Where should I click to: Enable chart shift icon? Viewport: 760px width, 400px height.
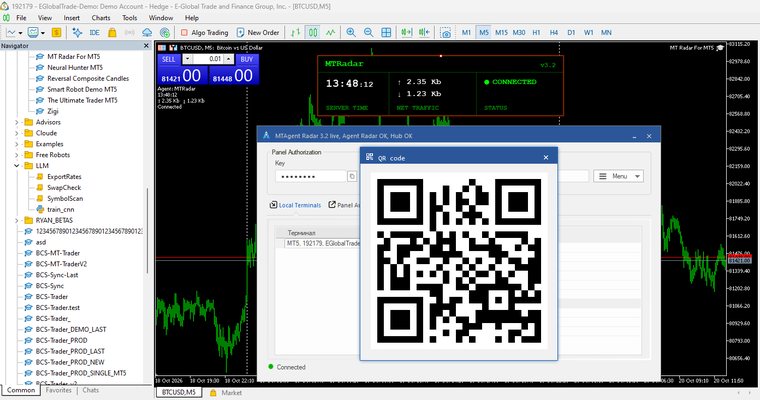424,32
